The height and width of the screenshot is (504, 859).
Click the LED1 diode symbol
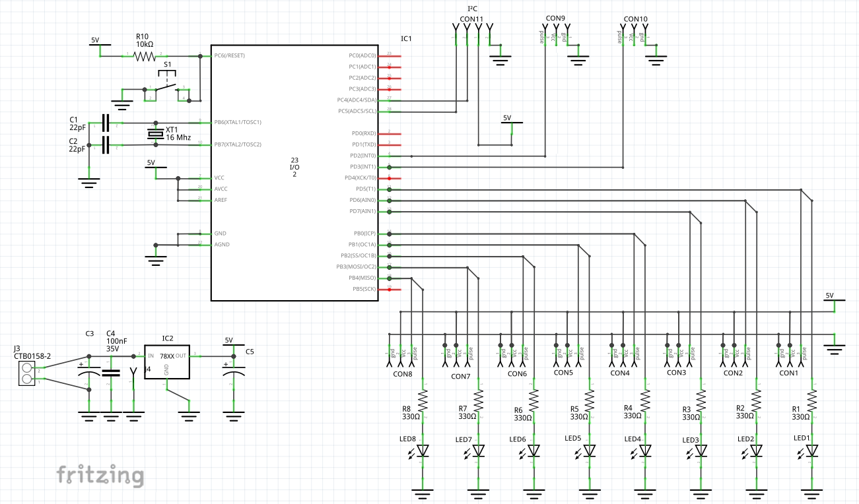(x=811, y=451)
